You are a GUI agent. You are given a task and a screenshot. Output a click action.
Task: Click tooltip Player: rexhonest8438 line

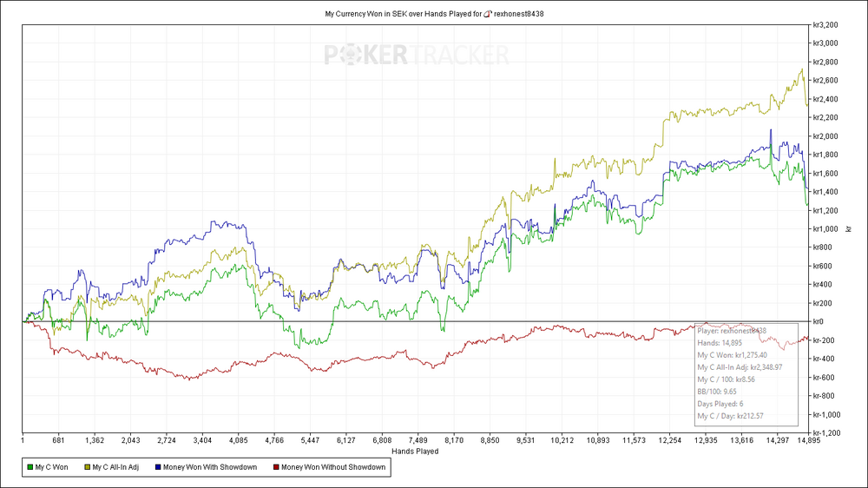(x=732, y=331)
